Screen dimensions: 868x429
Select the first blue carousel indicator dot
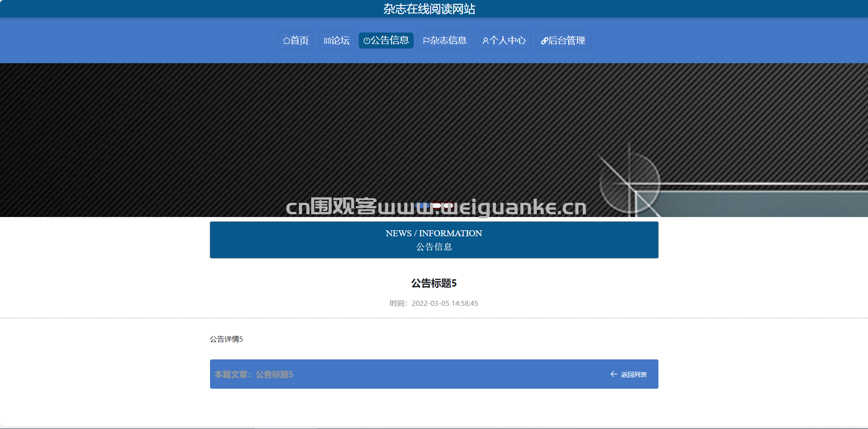[423, 206]
